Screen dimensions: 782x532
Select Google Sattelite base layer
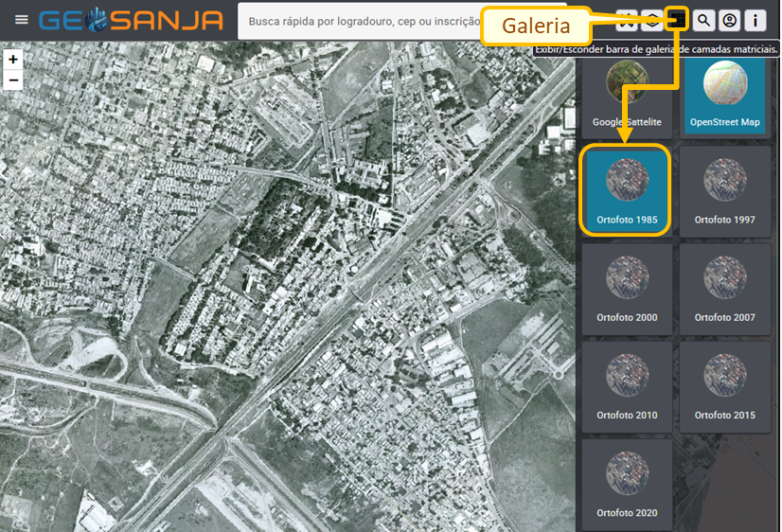(627, 95)
